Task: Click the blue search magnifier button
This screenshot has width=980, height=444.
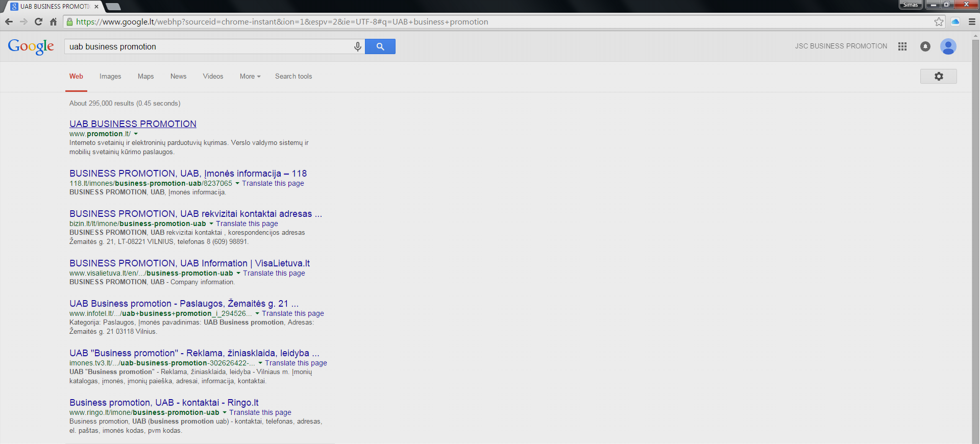Action: [380, 46]
